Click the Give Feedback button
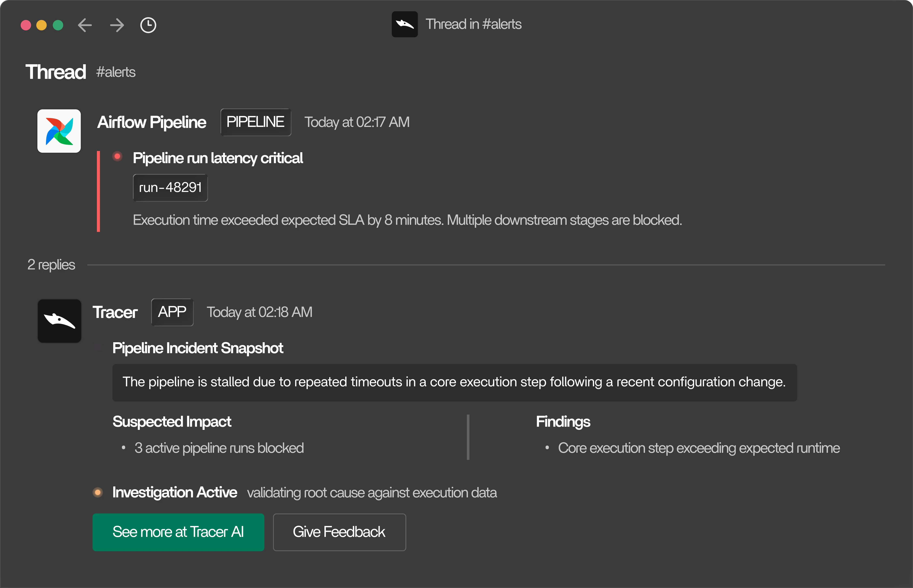Screen dimensions: 913x588 click(x=339, y=532)
